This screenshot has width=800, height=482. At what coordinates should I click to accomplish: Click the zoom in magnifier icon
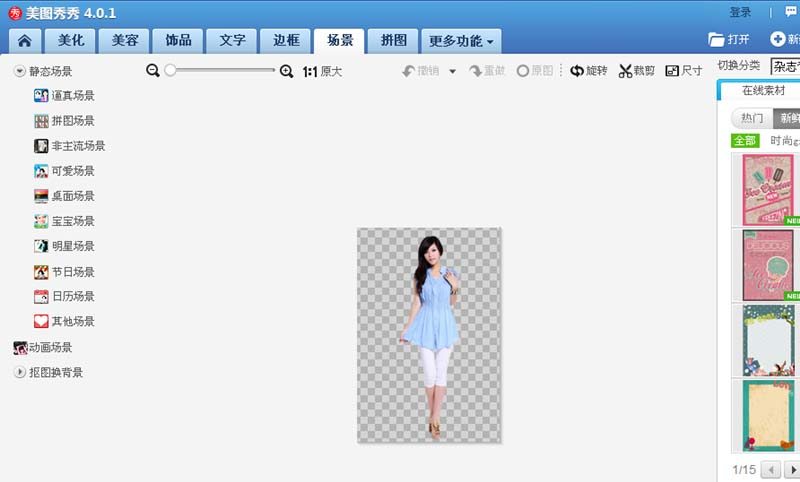(x=286, y=71)
